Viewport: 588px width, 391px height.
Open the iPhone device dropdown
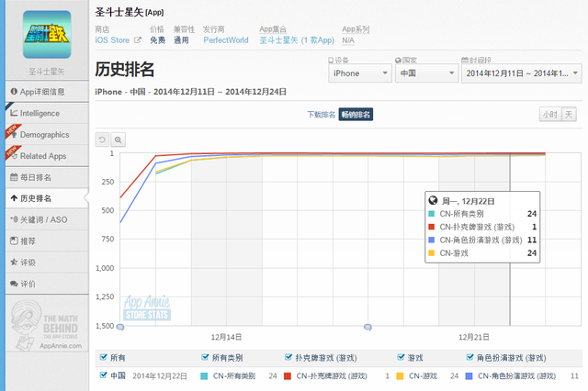360,73
